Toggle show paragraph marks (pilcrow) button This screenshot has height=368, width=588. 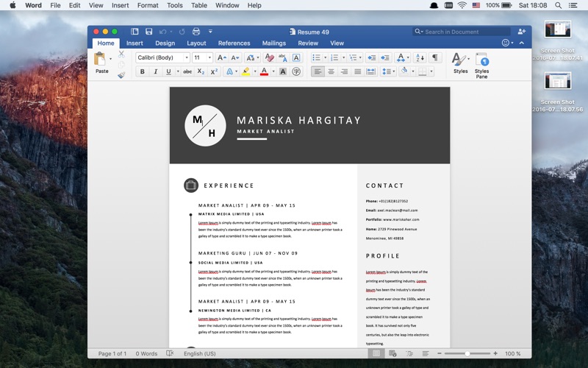(435, 57)
